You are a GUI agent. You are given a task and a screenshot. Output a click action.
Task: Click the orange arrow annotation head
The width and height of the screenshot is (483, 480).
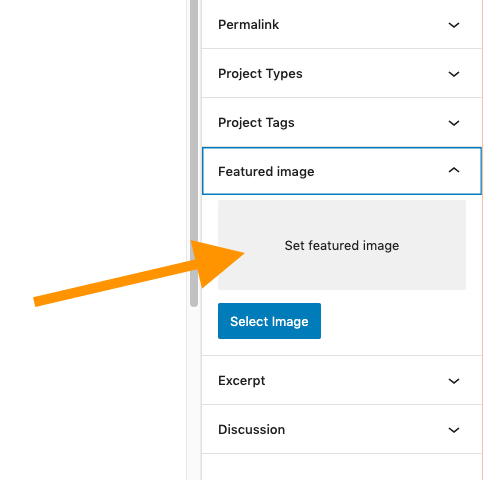pos(217,262)
